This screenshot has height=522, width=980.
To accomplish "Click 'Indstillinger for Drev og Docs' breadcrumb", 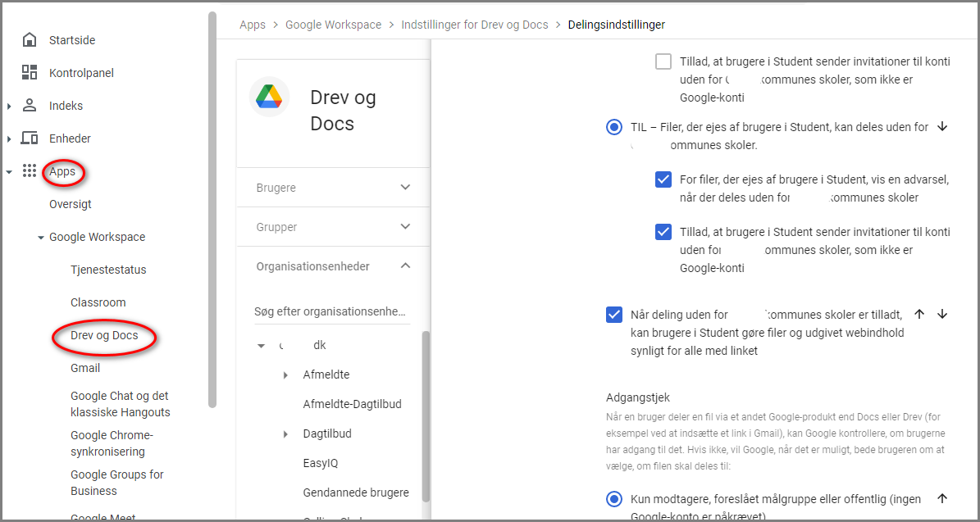I will [474, 25].
